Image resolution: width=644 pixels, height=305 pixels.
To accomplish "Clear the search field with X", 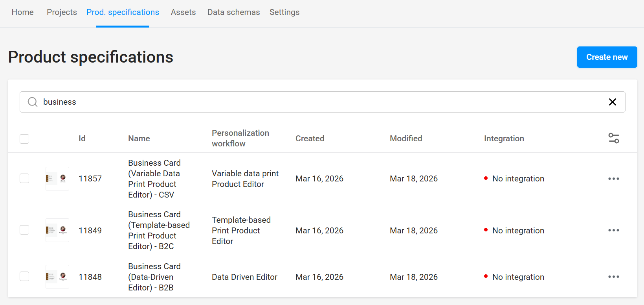I will tap(612, 102).
